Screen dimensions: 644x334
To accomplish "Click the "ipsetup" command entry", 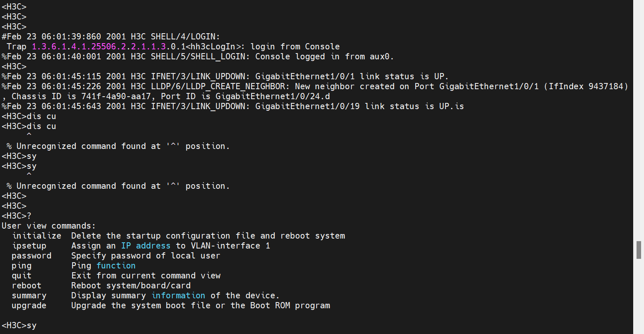I will (29, 246).
